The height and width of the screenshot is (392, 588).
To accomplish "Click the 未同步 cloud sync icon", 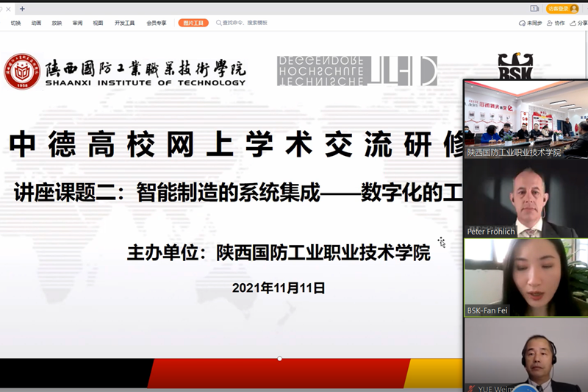I will [531, 23].
